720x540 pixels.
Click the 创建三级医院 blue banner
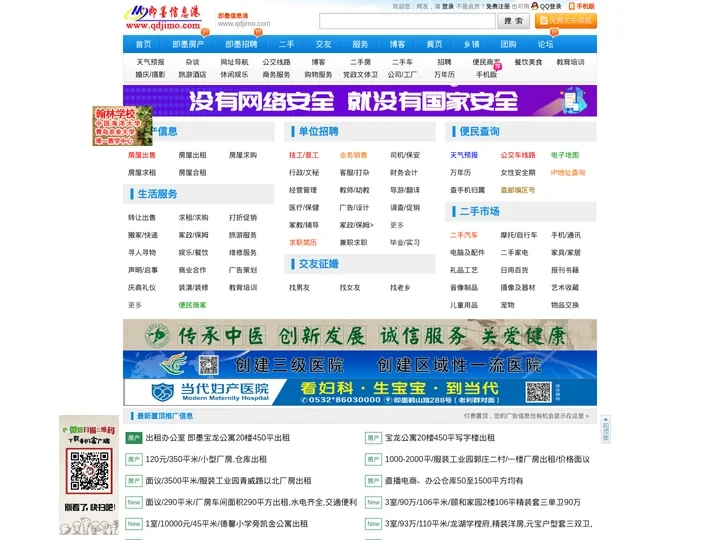(x=360, y=365)
